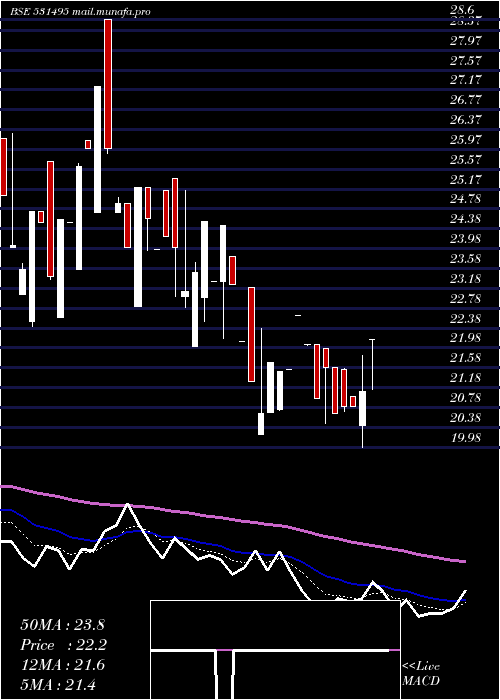This screenshot has width=500, height=700.
Task: Click the 26.37 price axis label
Action: pyautogui.click(x=466, y=120)
